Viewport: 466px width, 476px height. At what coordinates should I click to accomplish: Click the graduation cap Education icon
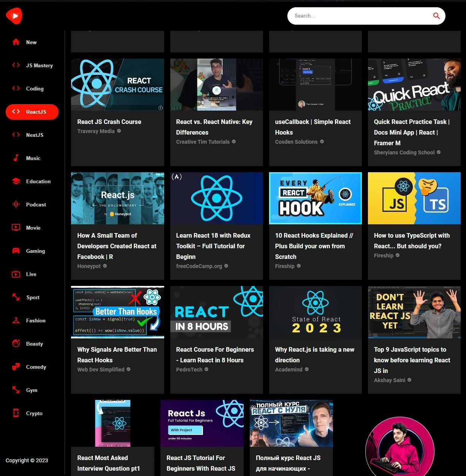pyautogui.click(x=16, y=181)
